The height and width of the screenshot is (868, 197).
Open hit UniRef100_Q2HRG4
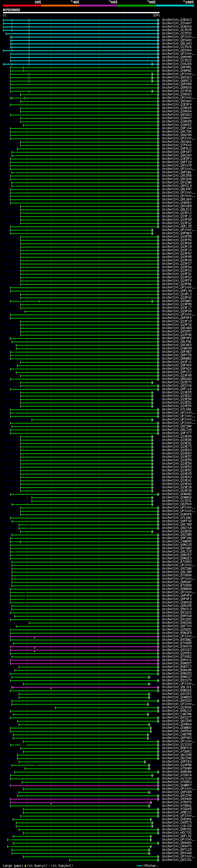coord(176,724)
